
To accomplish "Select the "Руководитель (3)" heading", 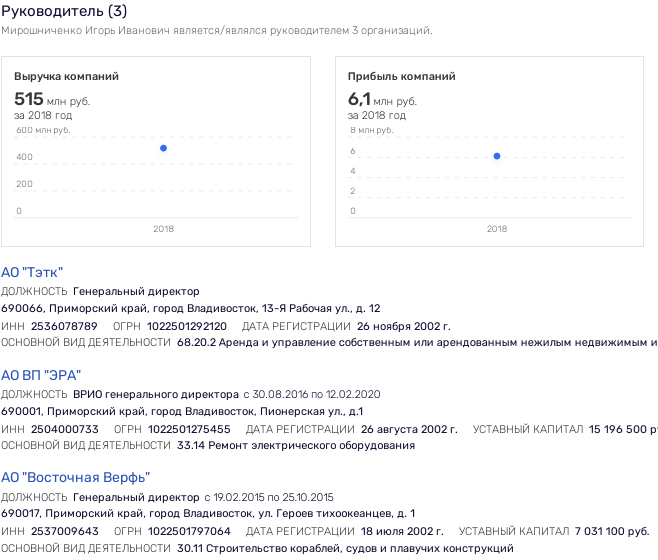I will coord(64,11).
